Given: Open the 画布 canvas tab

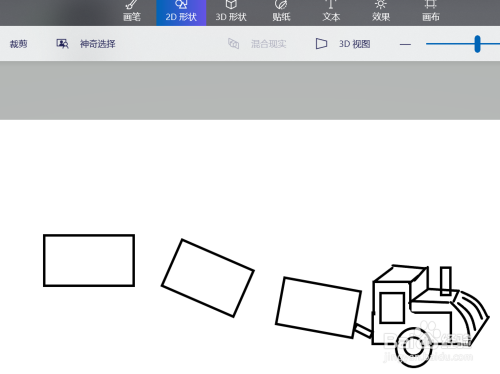Looking at the screenshot, I should pyautogui.click(x=431, y=13).
